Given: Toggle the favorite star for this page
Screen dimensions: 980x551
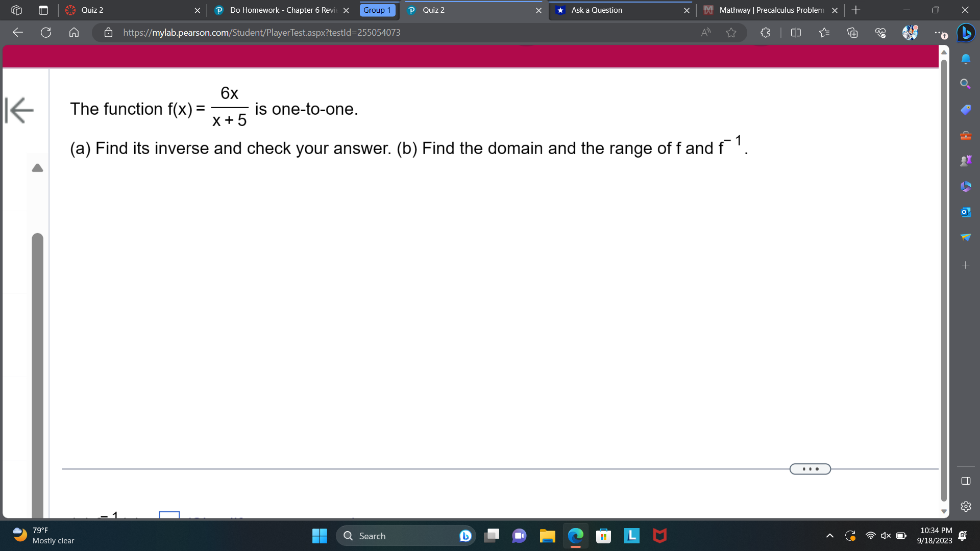Looking at the screenshot, I should click(731, 33).
